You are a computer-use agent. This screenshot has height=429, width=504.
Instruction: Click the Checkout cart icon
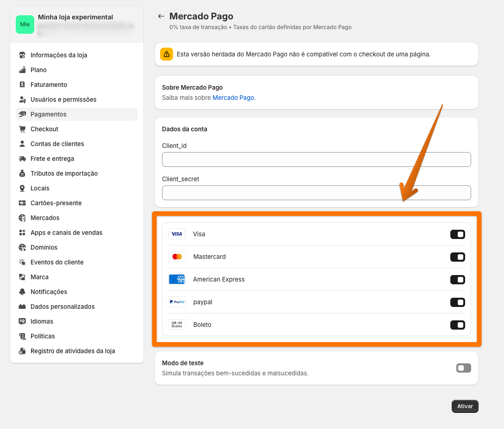tap(22, 129)
